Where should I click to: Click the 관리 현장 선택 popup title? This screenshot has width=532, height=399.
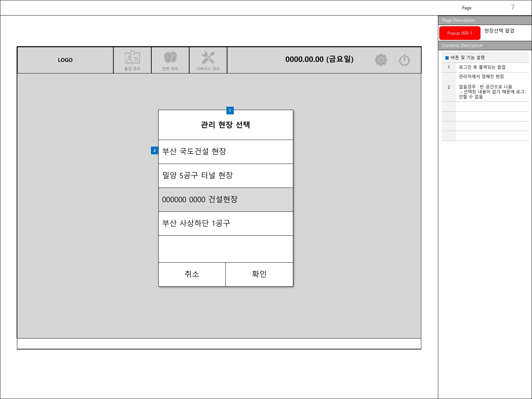click(225, 125)
